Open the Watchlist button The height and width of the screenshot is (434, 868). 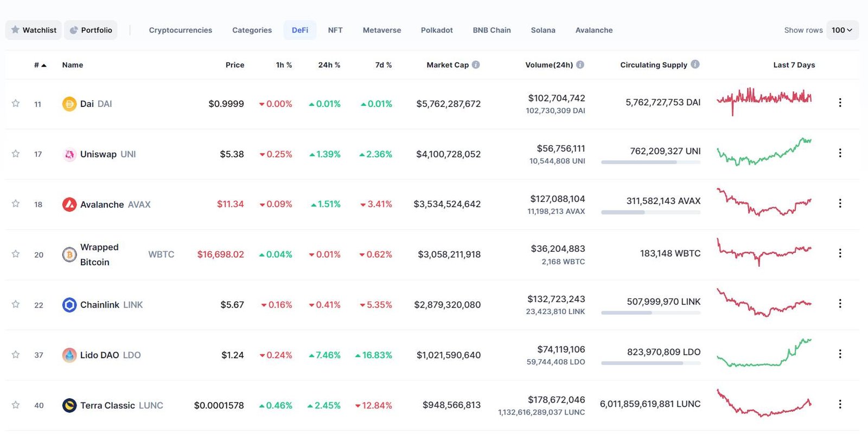pos(34,30)
